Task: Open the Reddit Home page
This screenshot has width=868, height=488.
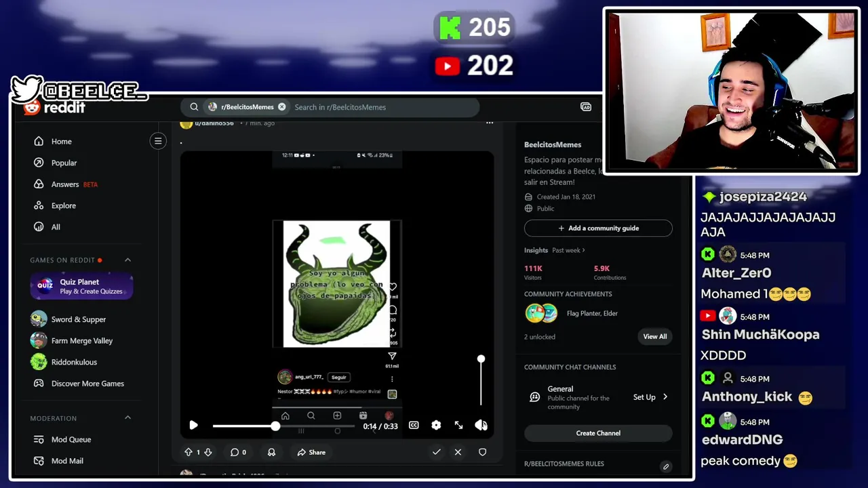Action: click(x=53, y=141)
